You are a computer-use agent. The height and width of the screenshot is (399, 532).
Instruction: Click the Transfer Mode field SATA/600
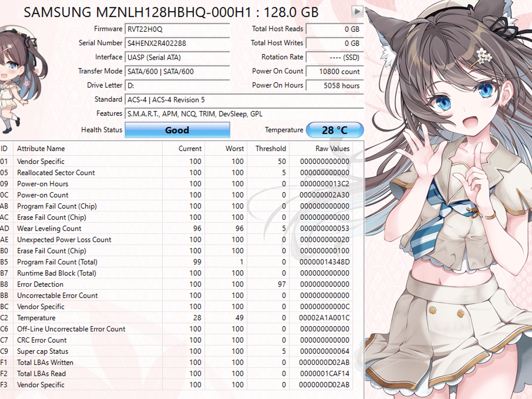pyautogui.click(x=177, y=71)
